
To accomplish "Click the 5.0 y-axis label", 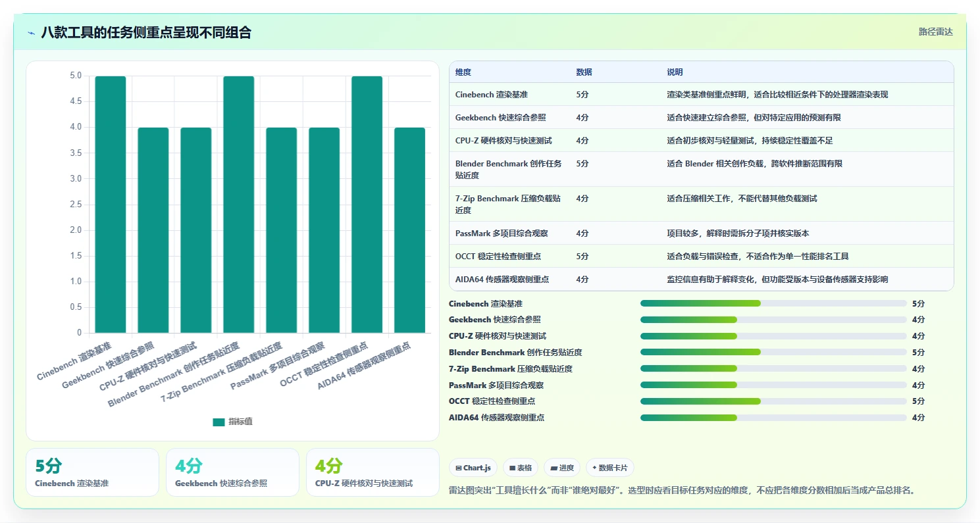I will pos(76,76).
